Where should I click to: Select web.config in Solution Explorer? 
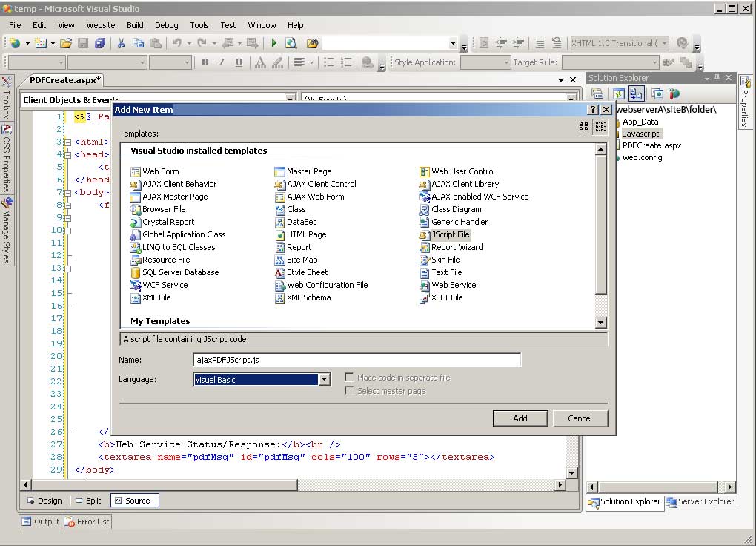click(x=642, y=157)
